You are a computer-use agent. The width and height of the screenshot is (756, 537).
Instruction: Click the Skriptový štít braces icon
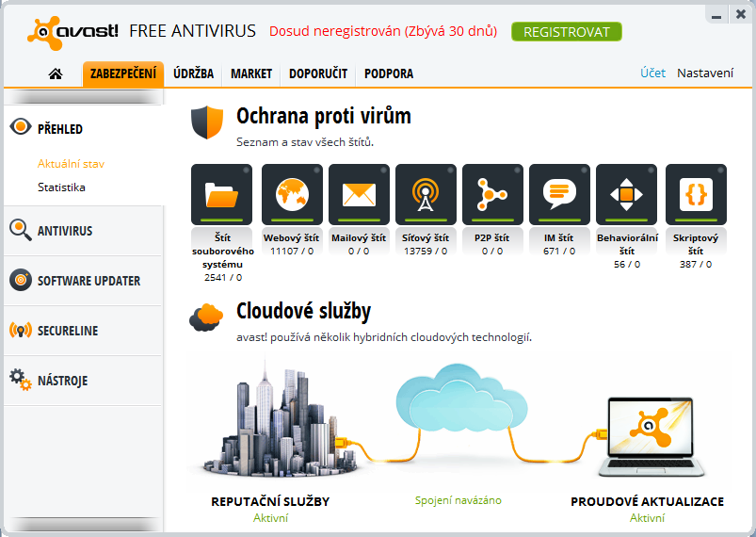click(x=696, y=194)
